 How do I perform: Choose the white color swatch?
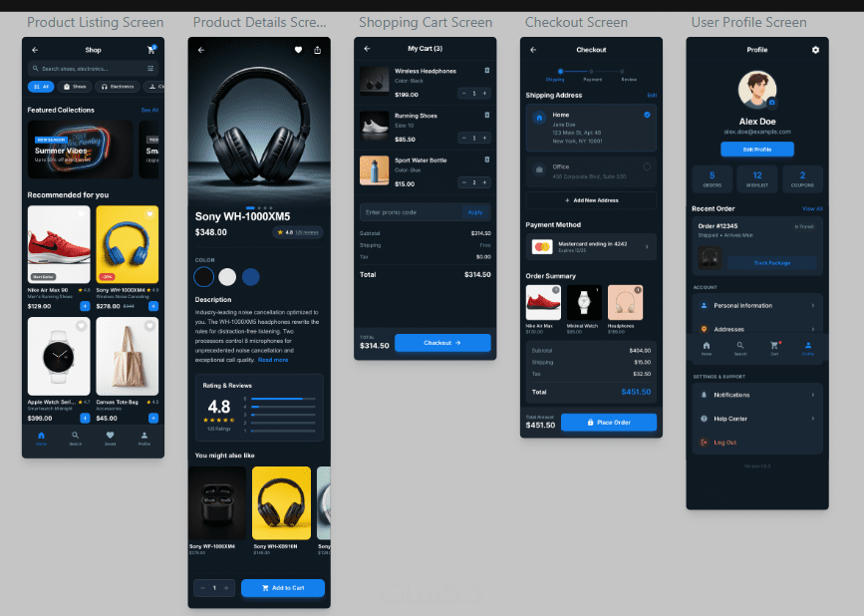coord(227,276)
